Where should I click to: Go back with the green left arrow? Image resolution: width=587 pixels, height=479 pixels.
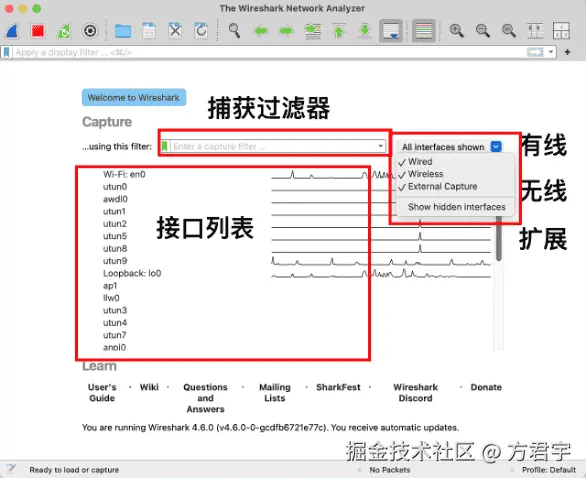pos(261,31)
